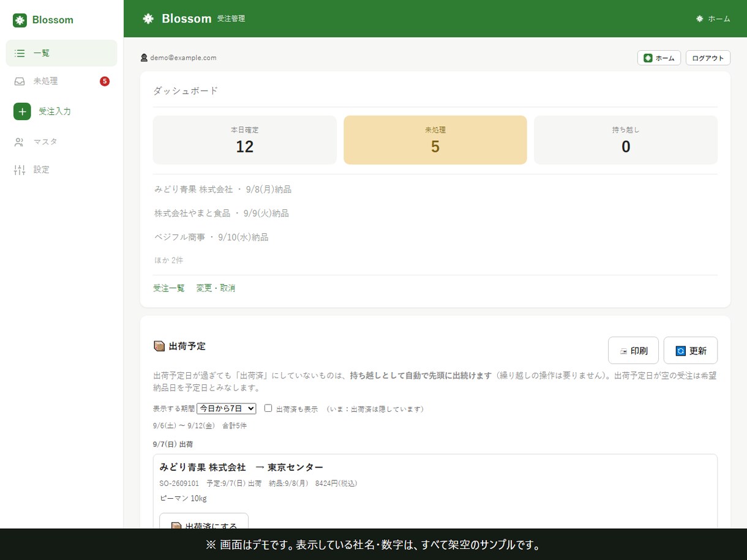This screenshot has height=560, width=747.
Task: Click the flower icon in green header
Action: 148,19
